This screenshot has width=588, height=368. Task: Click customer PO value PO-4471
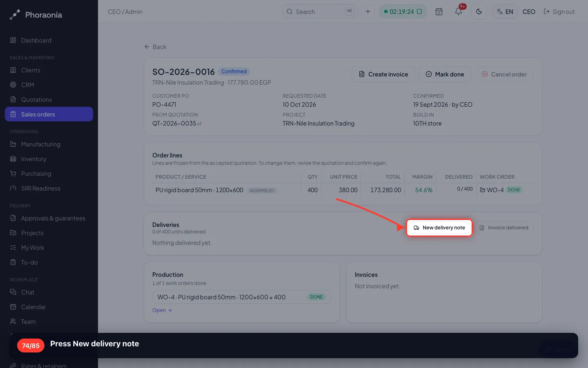(x=164, y=105)
